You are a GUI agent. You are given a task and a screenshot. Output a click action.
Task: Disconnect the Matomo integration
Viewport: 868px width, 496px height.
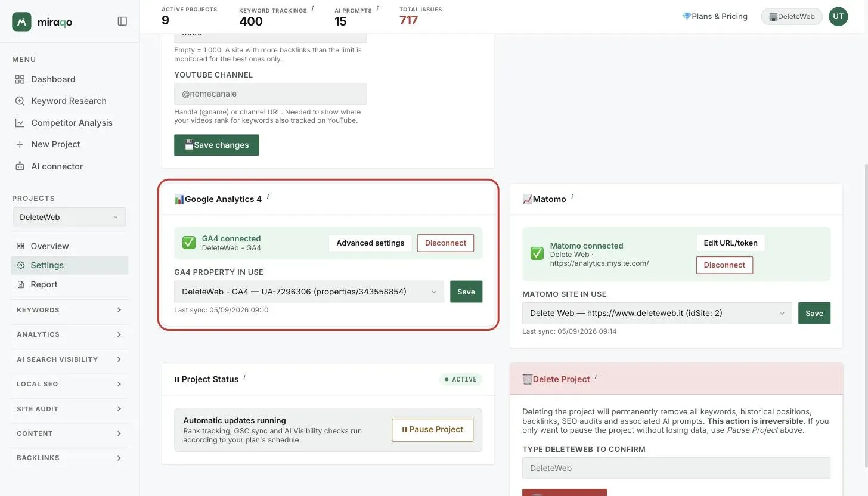[x=724, y=265]
